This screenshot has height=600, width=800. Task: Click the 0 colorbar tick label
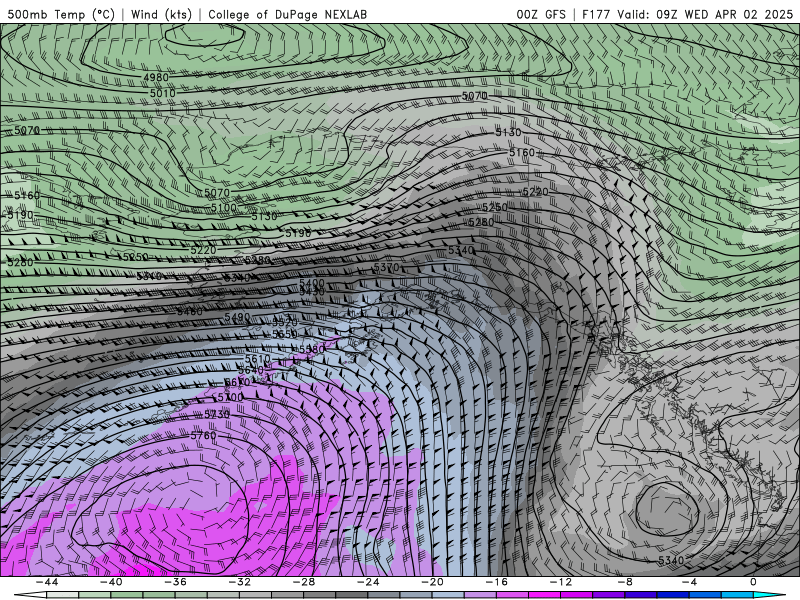click(x=754, y=582)
